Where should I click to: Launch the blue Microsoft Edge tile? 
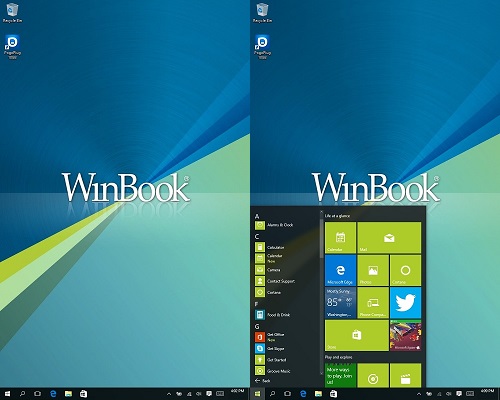[x=340, y=270]
